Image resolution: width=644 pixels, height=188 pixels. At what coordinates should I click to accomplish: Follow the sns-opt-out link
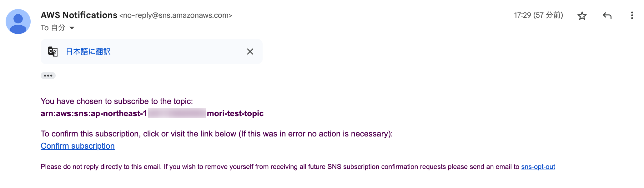coord(538,167)
